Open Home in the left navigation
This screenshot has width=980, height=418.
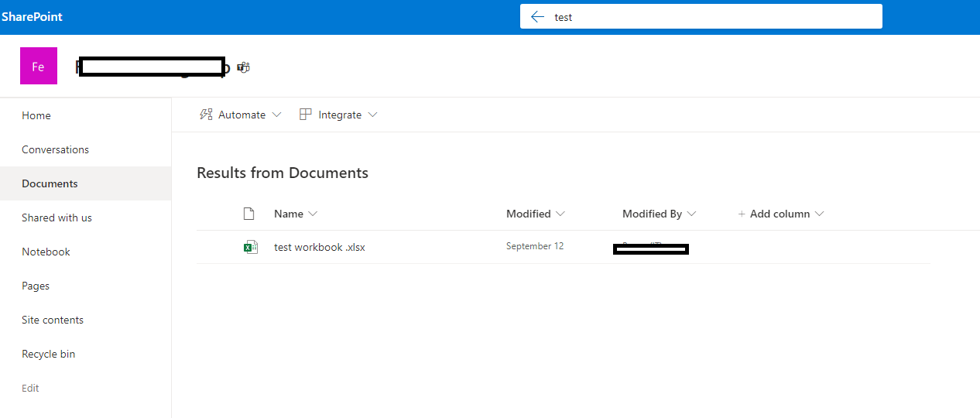(x=36, y=115)
